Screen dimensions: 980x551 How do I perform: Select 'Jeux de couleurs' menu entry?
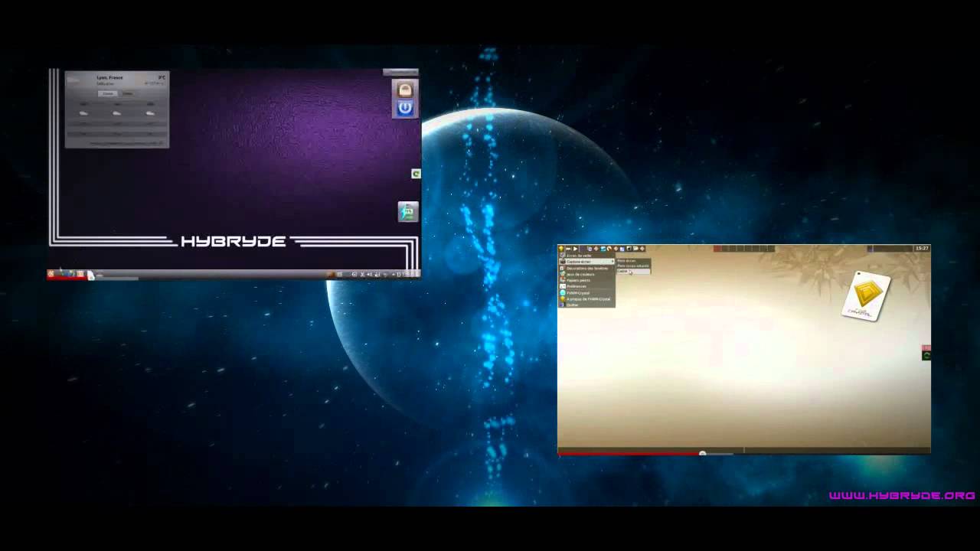point(586,274)
